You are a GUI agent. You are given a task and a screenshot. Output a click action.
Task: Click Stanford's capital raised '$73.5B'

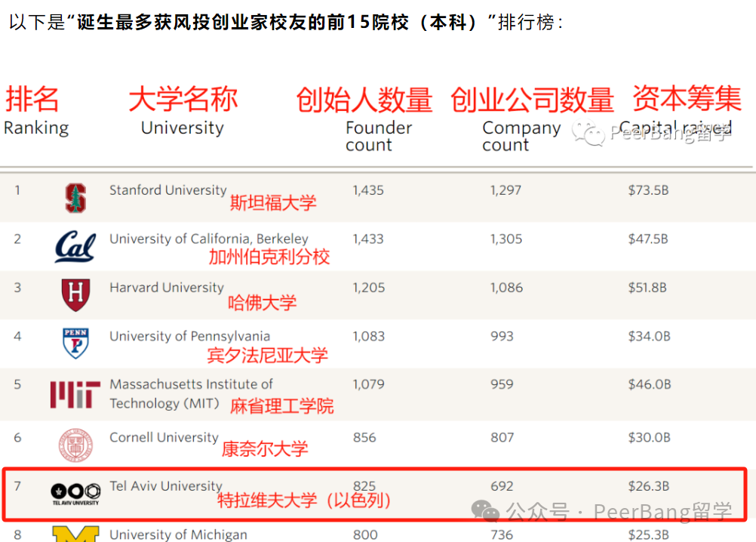pos(648,190)
